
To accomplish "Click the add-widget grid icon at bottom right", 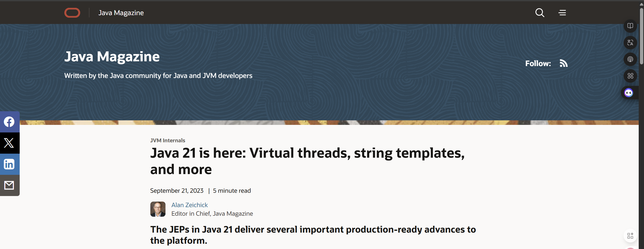I will coord(630,236).
